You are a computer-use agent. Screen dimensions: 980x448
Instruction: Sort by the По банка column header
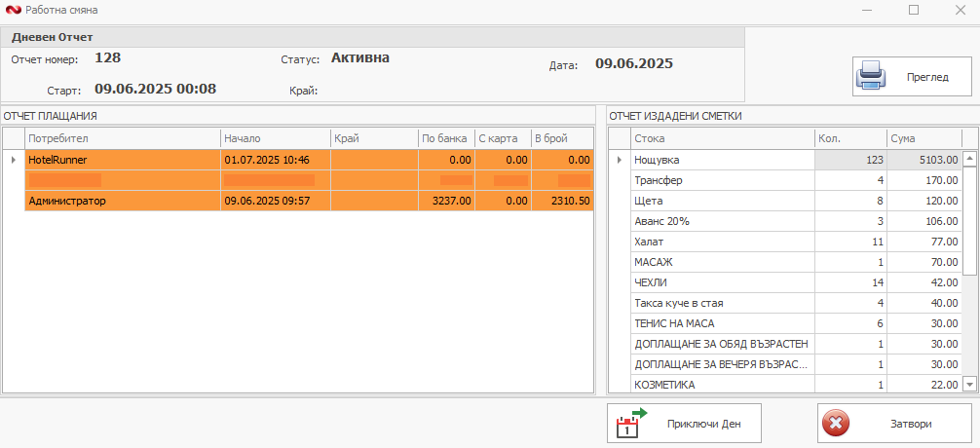[x=445, y=138]
